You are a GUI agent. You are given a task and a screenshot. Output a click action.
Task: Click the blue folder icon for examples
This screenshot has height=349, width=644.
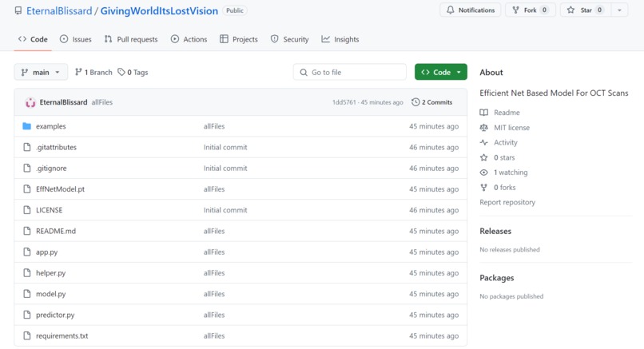(26, 126)
